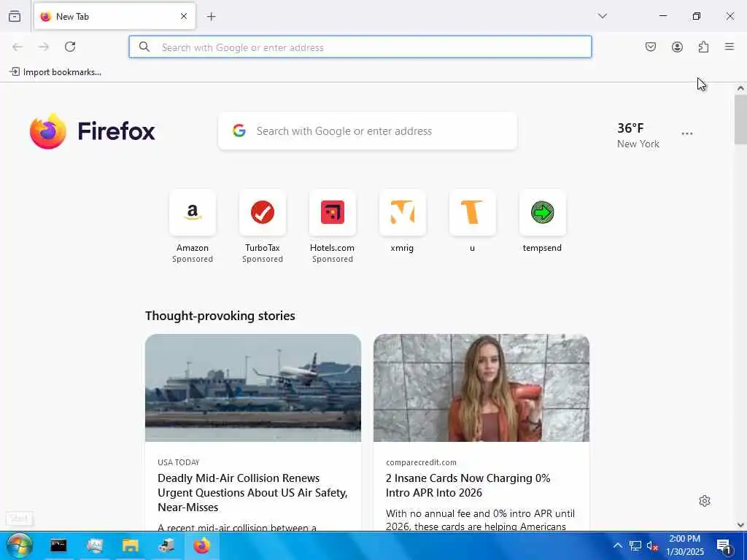
Task: Open the Extensions puzzle icon
Action: coord(703,47)
